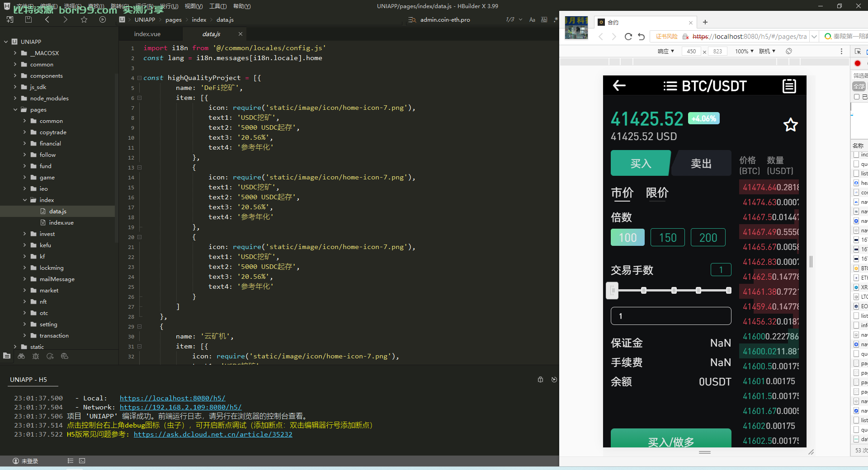This screenshot has height=470, width=868.
Task: Click the browser address bar URL
Action: (749, 37)
